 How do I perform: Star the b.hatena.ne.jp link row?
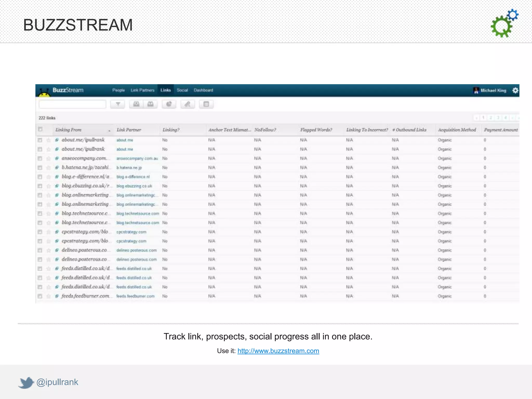tap(49, 168)
